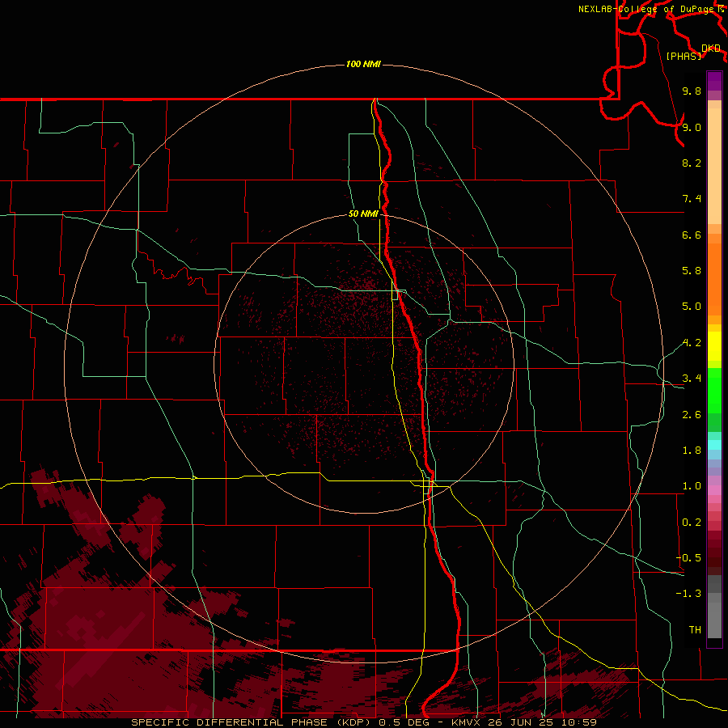The image size is (728, 728).
Task: Click the TH threshold label on legend
Action: click(x=695, y=630)
